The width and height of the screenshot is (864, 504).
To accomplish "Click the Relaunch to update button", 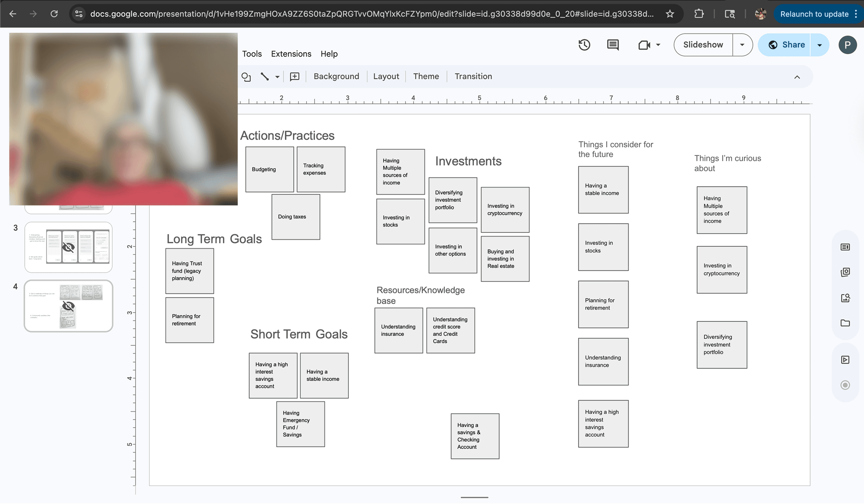I will pos(814,14).
